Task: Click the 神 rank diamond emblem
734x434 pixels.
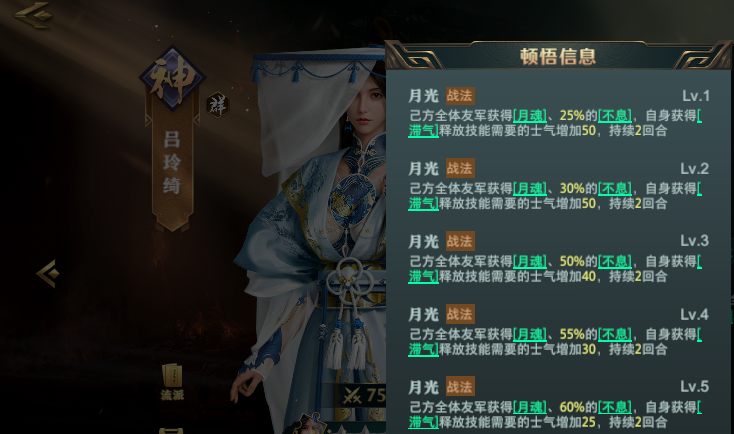Action: [x=173, y=78]
